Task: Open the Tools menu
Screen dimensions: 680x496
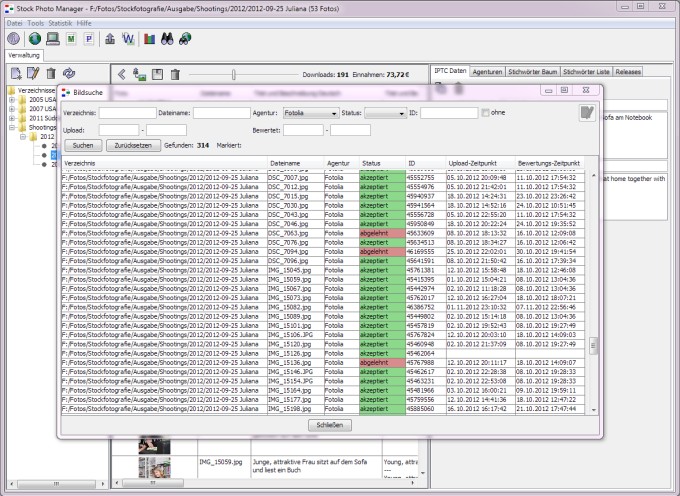Action: tap(36, 23)
